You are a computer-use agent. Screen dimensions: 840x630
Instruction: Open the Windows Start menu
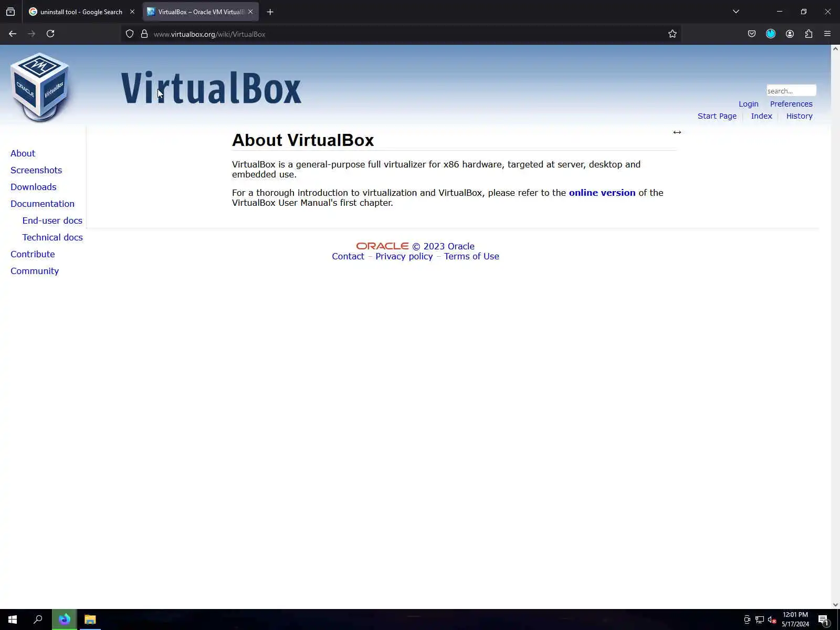coord(13,619)
